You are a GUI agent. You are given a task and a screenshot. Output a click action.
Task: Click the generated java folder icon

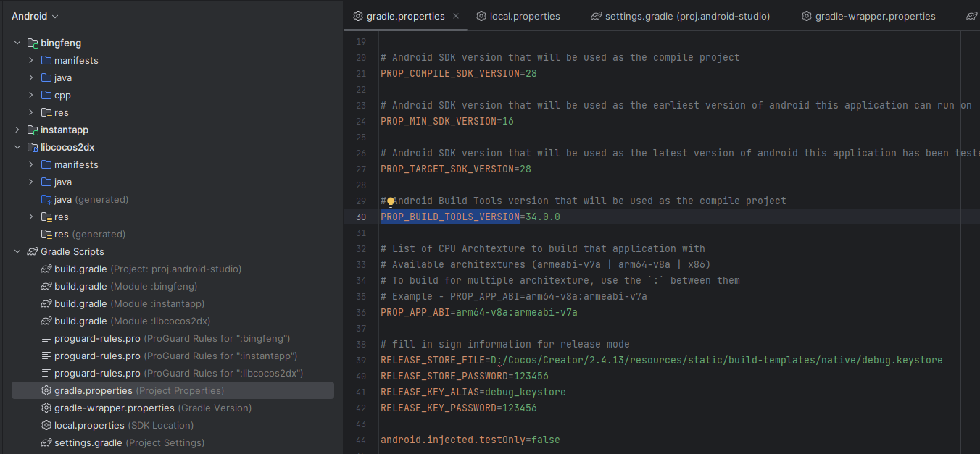click(46, 200)
